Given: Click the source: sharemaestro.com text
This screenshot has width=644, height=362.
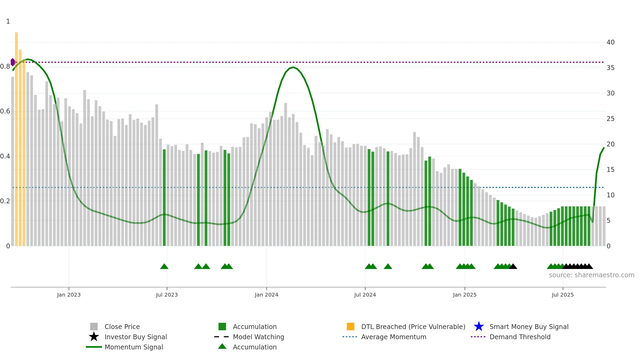Looking at the screenshot, I should [x=592, y=275].
